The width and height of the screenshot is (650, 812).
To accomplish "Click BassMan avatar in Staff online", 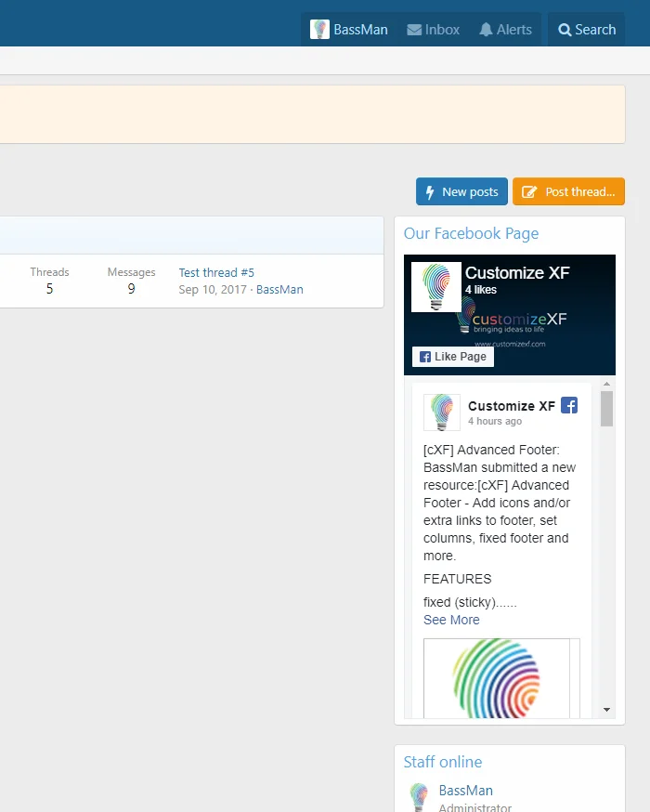I will [420, 797].
